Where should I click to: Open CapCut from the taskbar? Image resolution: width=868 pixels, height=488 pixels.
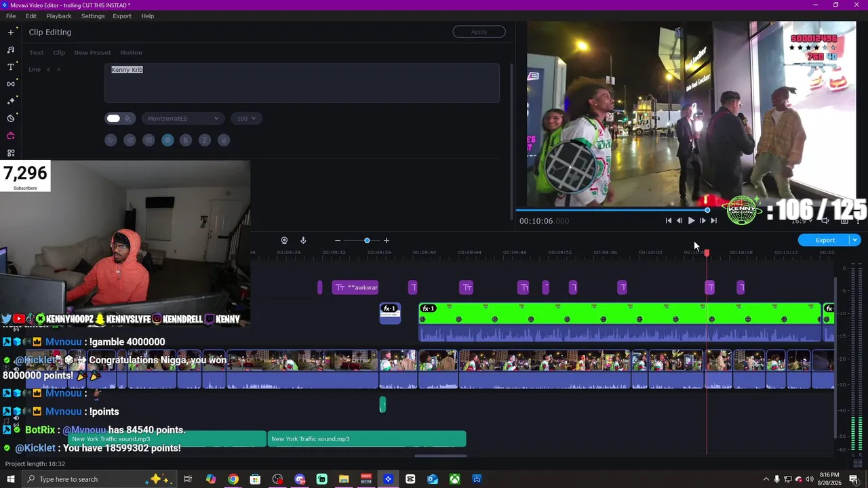[410, 479]
